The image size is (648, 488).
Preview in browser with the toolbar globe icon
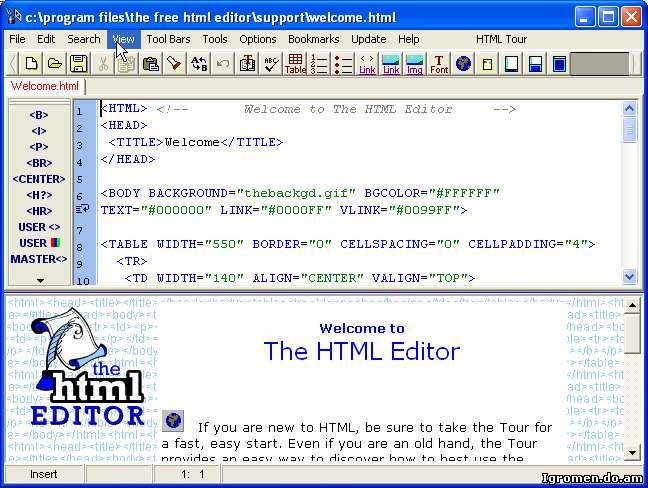tap(463, 64)
